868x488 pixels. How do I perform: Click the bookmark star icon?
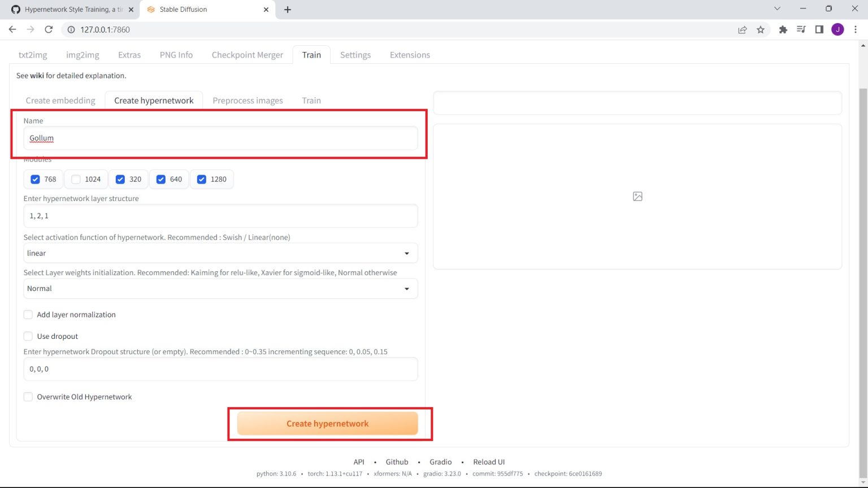pos(761,29)
